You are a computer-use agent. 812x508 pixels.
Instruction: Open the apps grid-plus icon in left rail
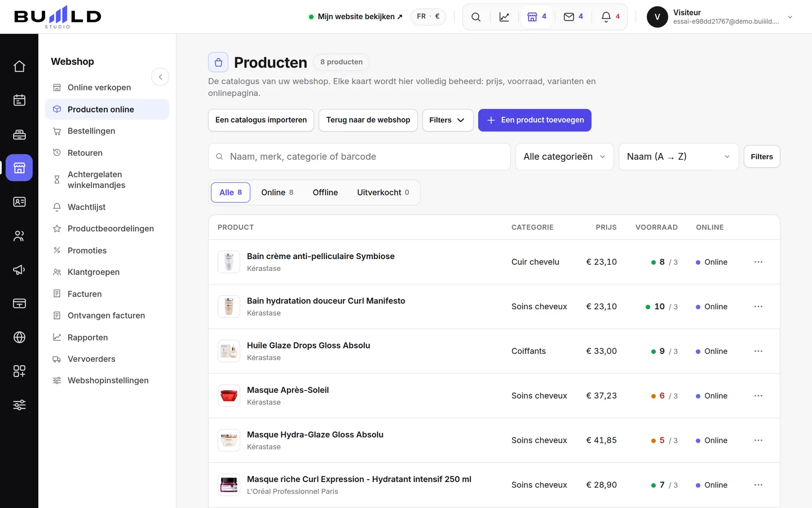[19, 371]
